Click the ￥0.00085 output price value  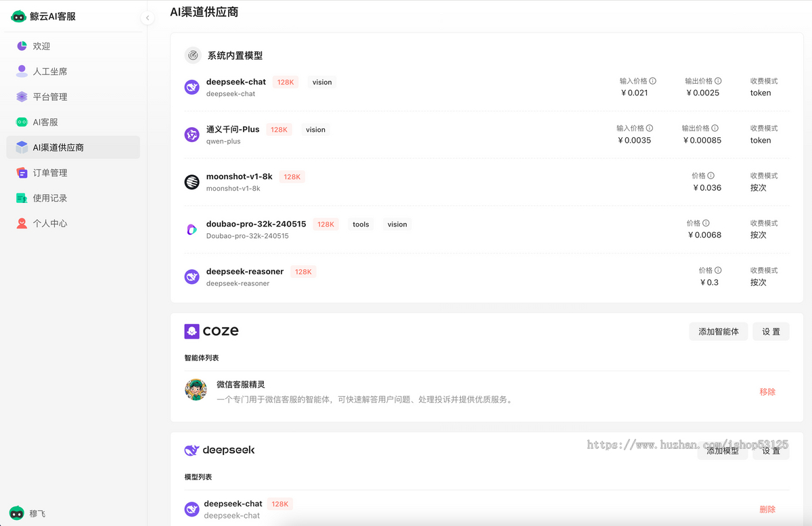pyautogui.click(x=702, y=141)
